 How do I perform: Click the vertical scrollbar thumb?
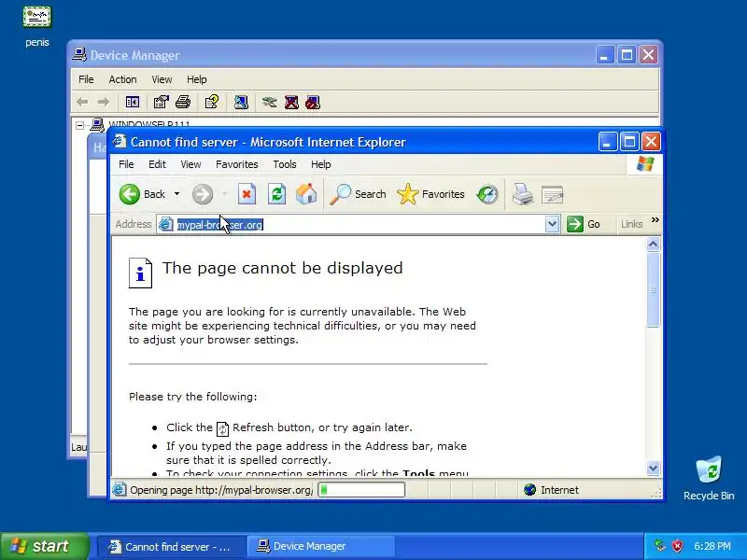(653, 289)
